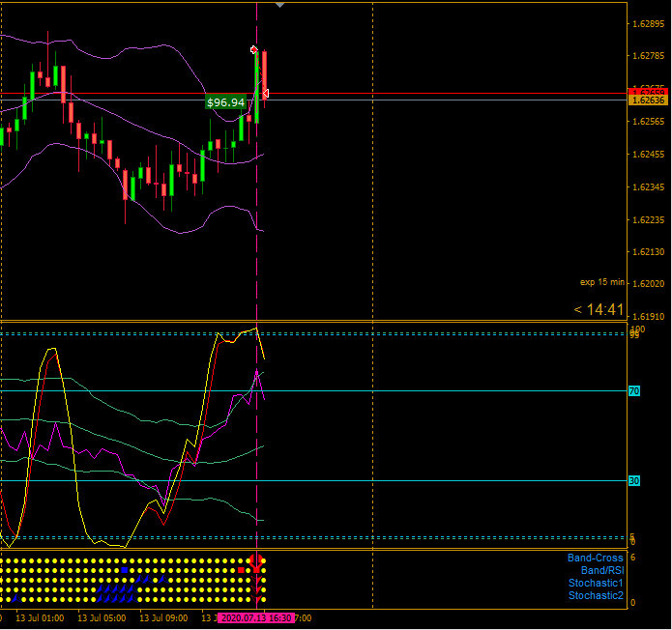Click the Stochastic1 indicator label
672x630 pixels.
point(596,583)
